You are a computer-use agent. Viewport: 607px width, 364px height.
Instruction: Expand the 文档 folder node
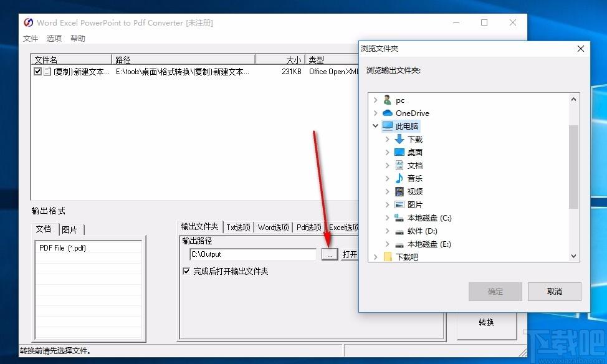tap(387, 165)
